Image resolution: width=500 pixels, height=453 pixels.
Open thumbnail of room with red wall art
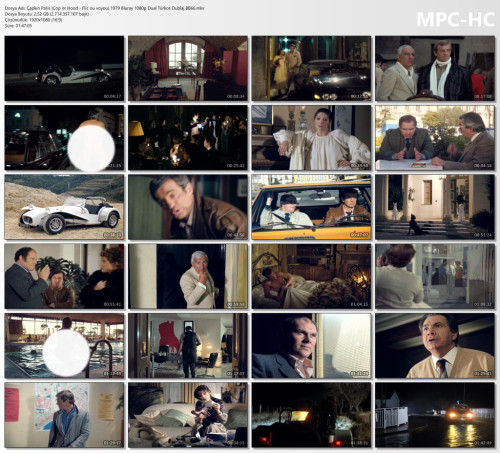[188, 346]
